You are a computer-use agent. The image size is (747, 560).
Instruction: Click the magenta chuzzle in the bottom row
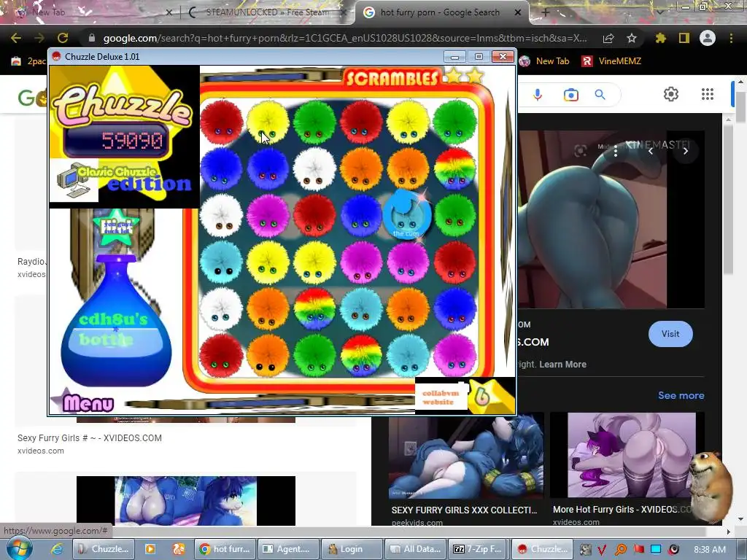[455, 355]
